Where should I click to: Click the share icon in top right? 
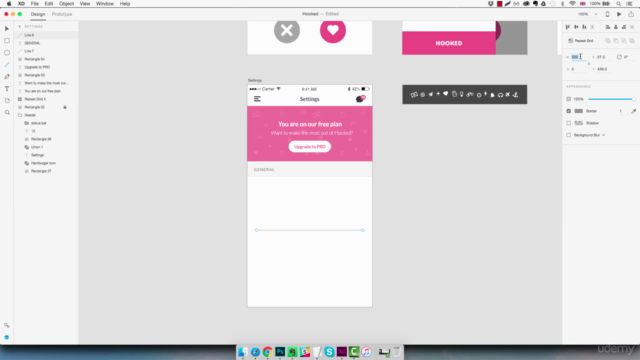pos(631,14)
